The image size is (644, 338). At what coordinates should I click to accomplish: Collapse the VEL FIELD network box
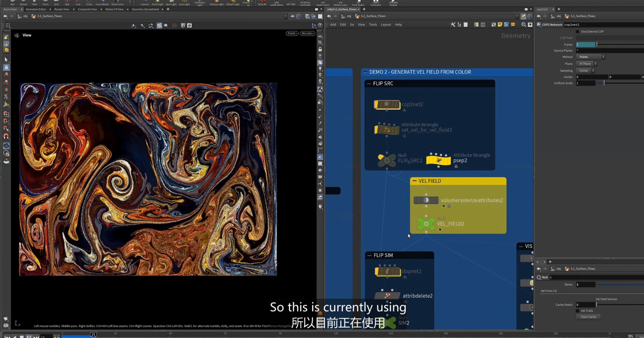414,181
